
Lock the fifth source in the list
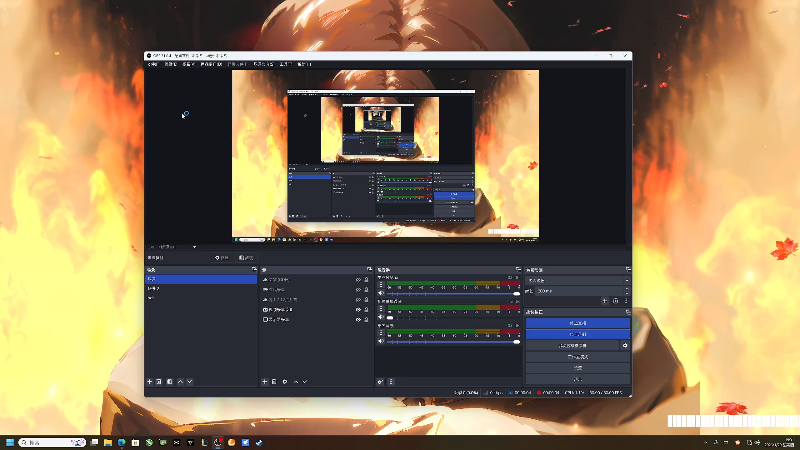coord(366,320)
